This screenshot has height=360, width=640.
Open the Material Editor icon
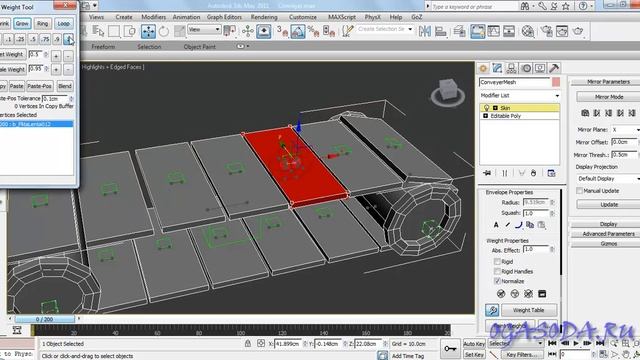pyautogui.click(x=528, y=31)
